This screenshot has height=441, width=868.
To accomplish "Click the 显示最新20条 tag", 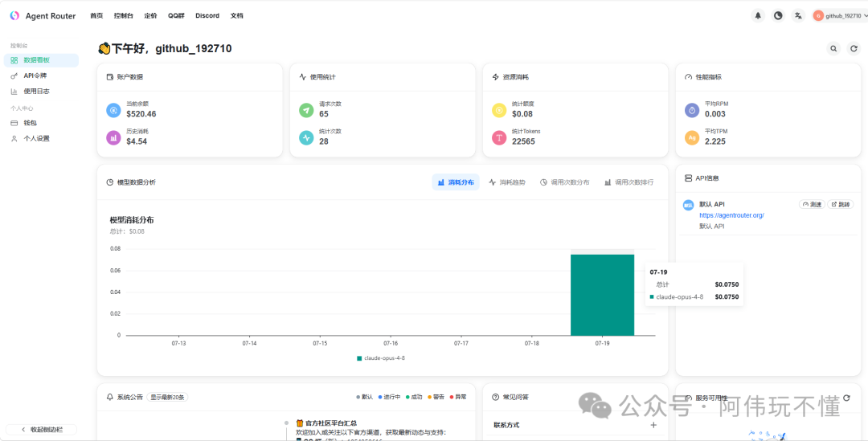I will 167,397.
